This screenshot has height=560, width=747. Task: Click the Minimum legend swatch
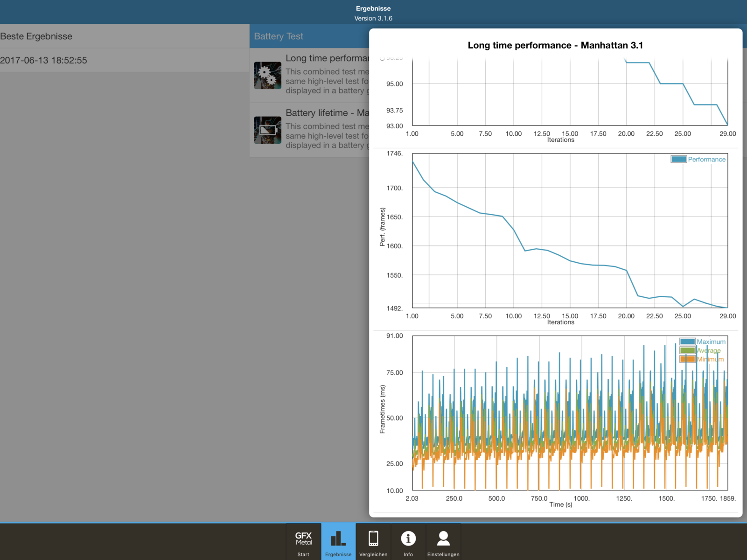click(x=687, y=359)
